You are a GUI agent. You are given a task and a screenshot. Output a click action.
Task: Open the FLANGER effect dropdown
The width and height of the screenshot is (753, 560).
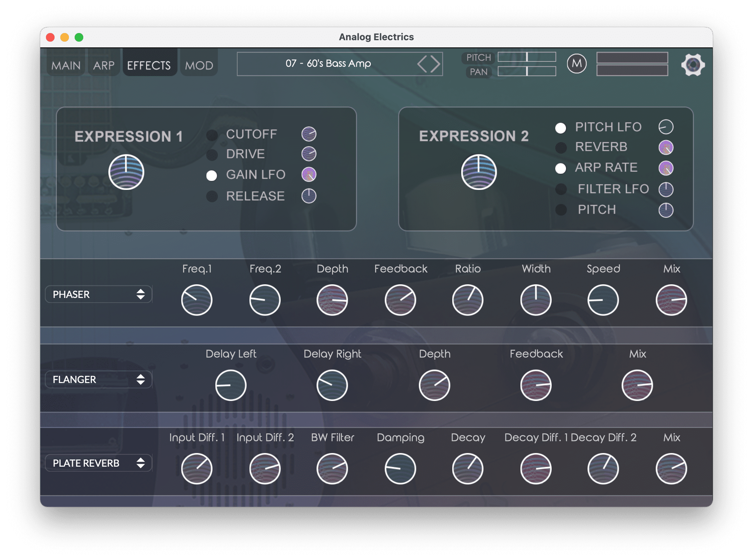(x=98, y=379)
